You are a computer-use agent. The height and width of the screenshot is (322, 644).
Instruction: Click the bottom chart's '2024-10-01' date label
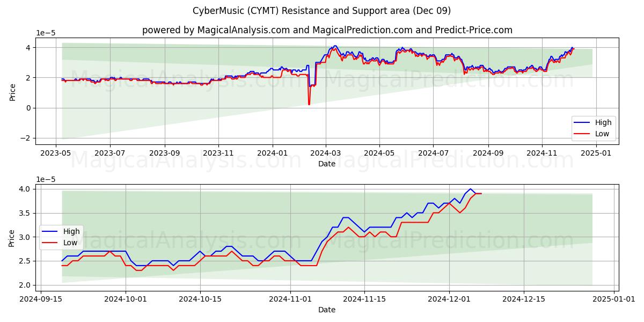(x=126, y=300)
